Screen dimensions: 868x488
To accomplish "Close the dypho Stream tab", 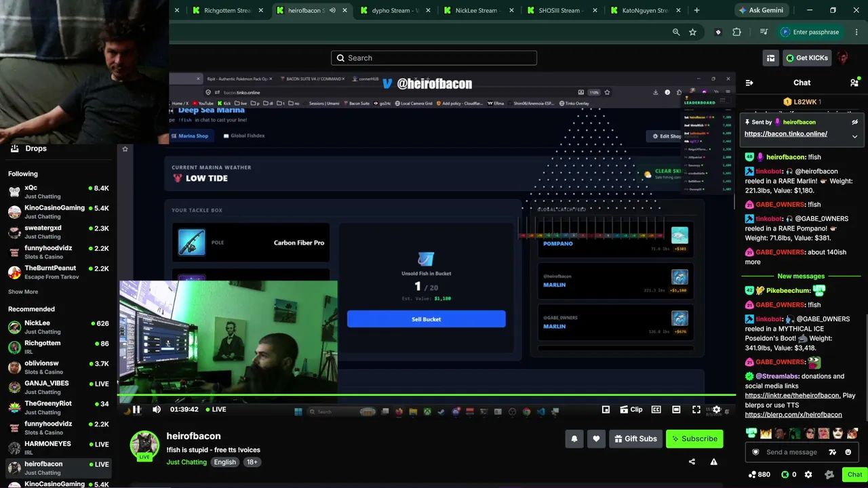I will pos(429,10).
